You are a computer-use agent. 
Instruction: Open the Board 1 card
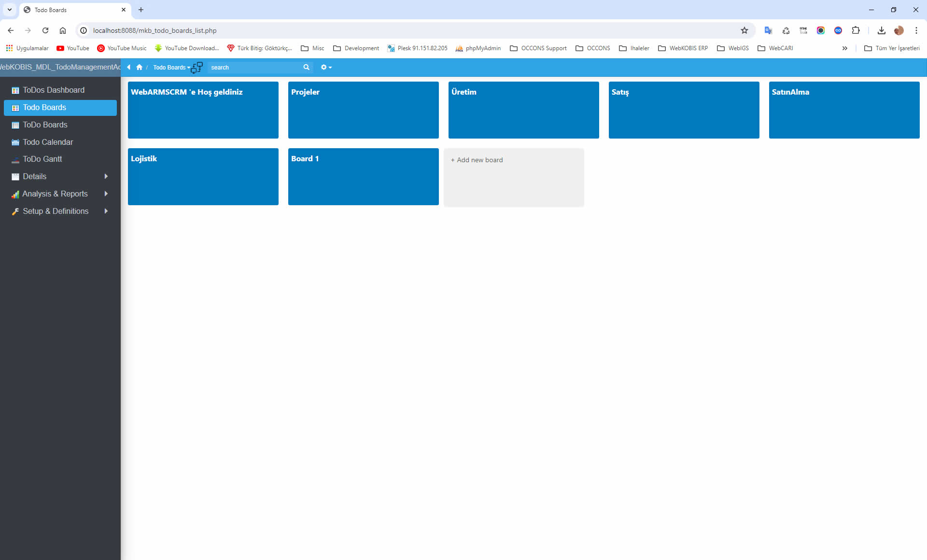[x=364, y=177]
